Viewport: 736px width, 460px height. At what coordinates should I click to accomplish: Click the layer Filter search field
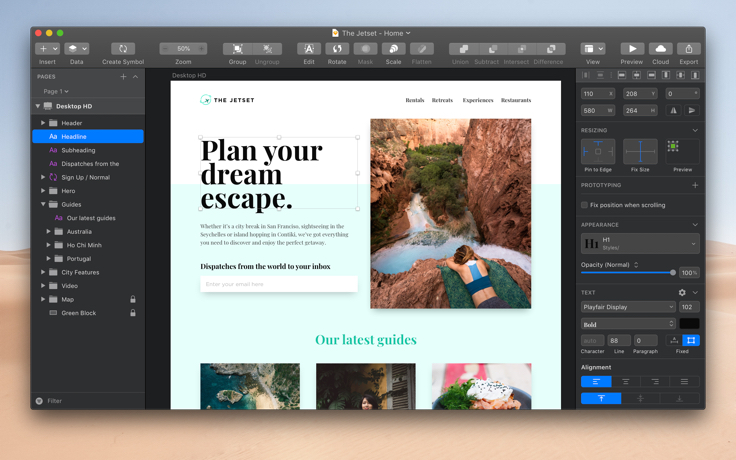(88, 401)
